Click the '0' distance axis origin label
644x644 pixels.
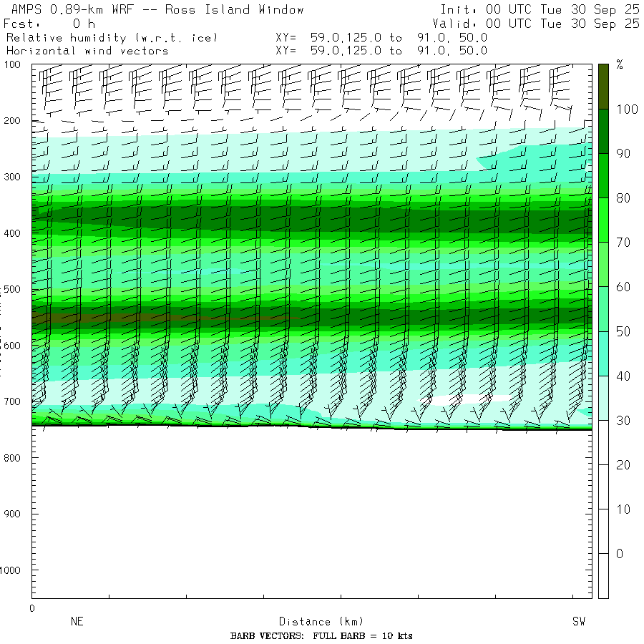[32, 608]
